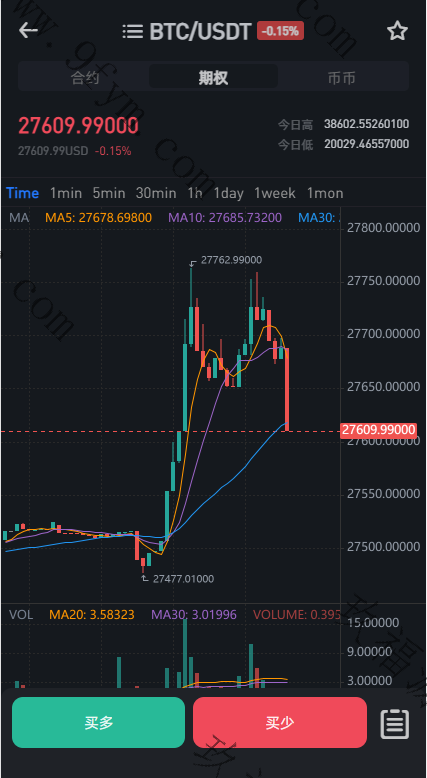The image size is (427, 778).
Task: Open the BTC/USDT pair title selector
Action: tap(200, 31)
